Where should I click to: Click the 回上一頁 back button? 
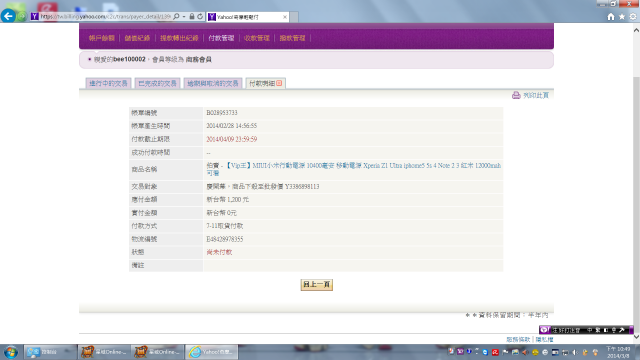pyautogui.click(x=317, y=284)
